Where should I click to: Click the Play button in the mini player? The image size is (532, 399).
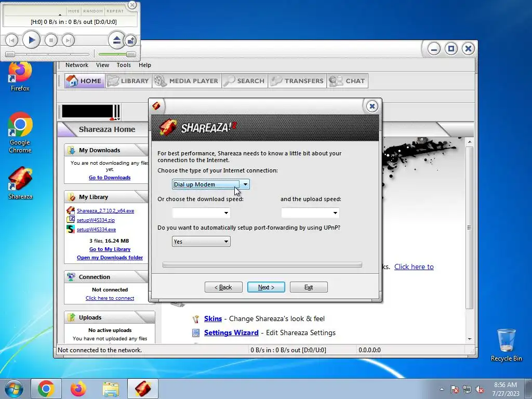click(32, 40)
